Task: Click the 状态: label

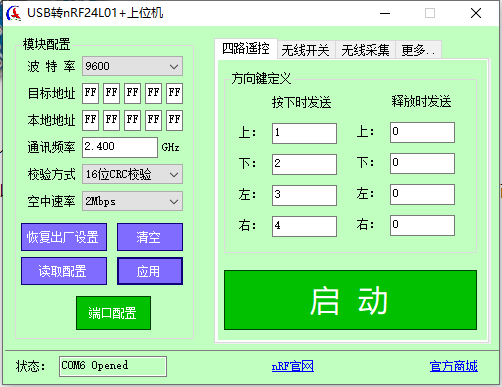Action: (30, 366)
